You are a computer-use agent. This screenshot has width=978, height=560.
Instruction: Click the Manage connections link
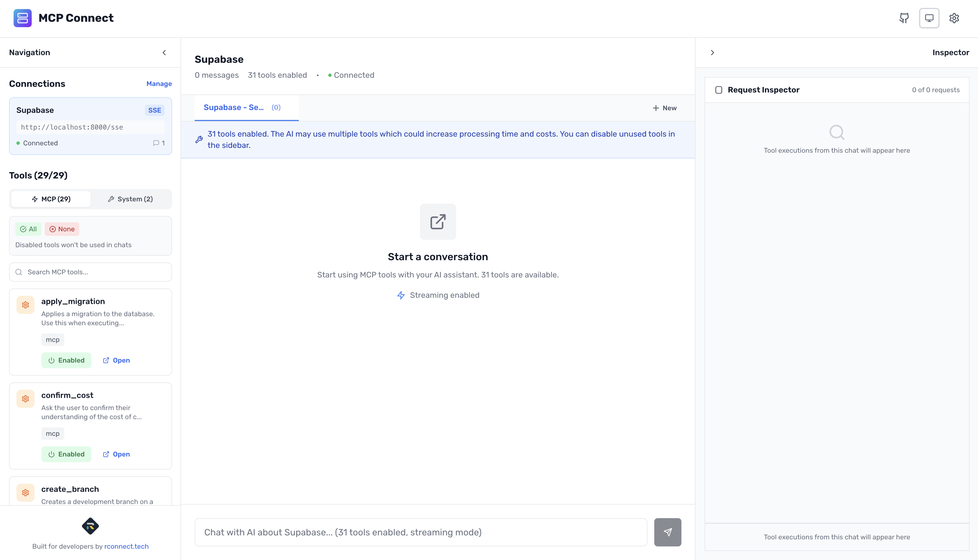click(x=159, y=84)
